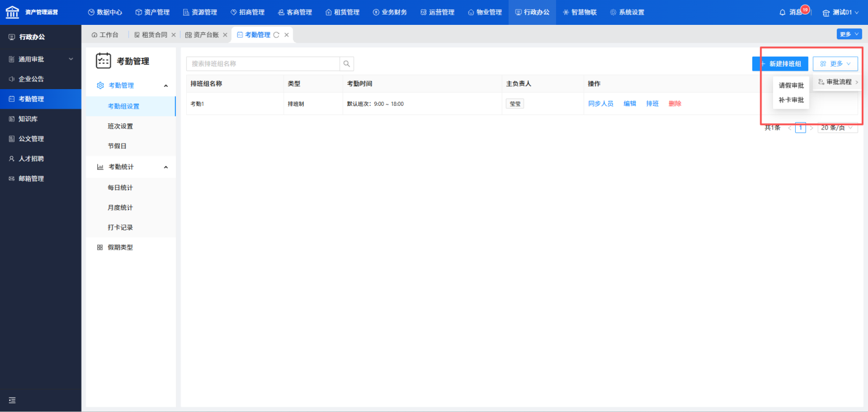Select 打卡记录 submenu item
This screenshot has width=868, height=412.
pos(131,227)
